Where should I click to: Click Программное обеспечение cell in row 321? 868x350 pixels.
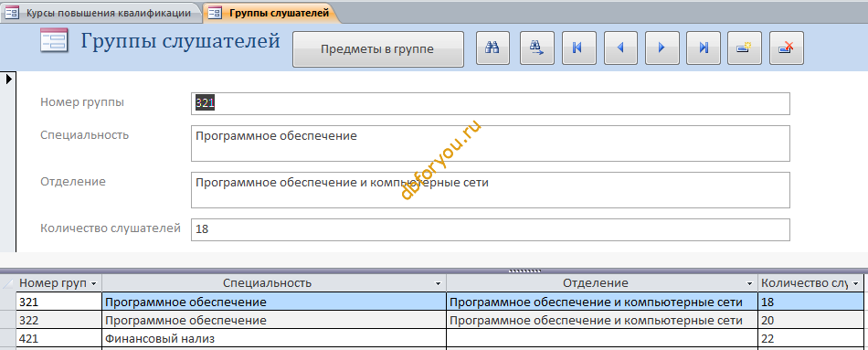(274, 302)
